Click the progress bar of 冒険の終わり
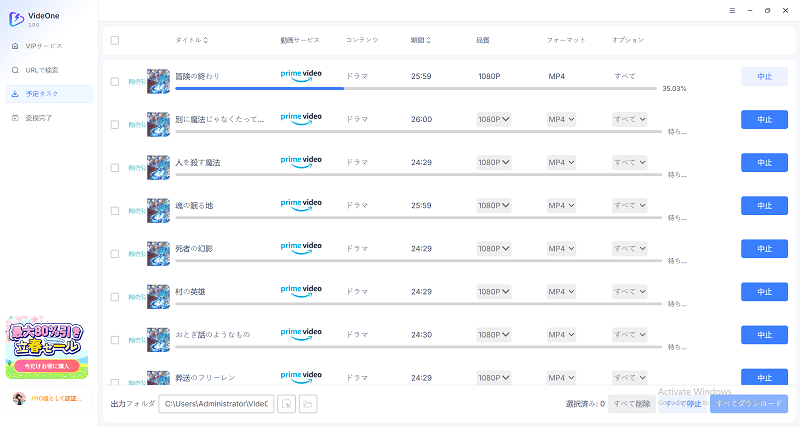800x427 pixels. 416,88
